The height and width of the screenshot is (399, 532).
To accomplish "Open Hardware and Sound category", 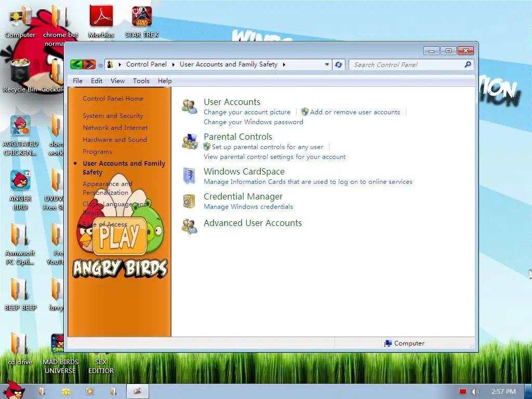I will 115,139.
